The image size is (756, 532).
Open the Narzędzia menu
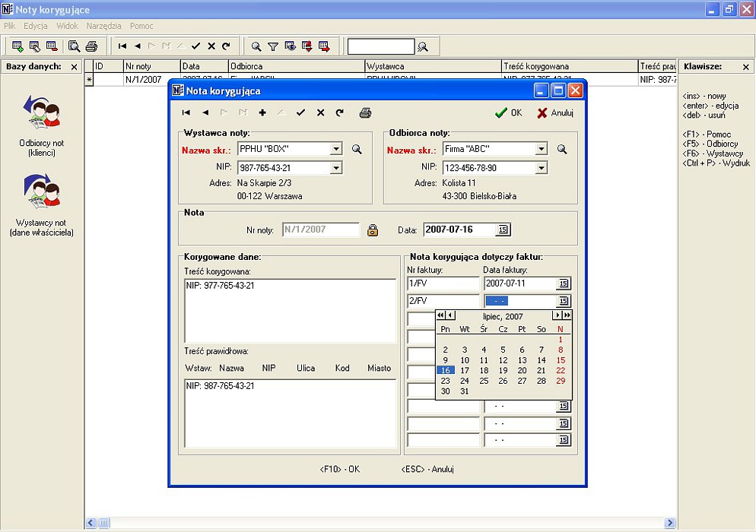pyautogui.click(x=104, y=26)
